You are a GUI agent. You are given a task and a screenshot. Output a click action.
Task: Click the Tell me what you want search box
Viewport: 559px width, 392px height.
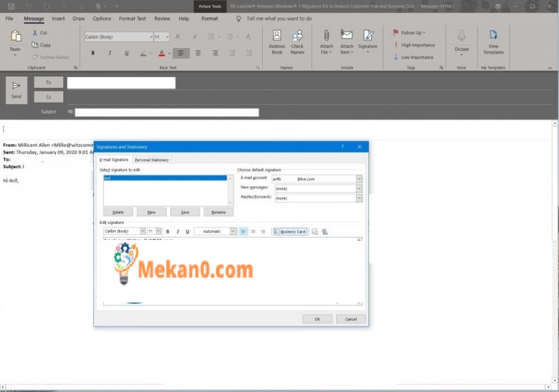click(x=279, y=18)
